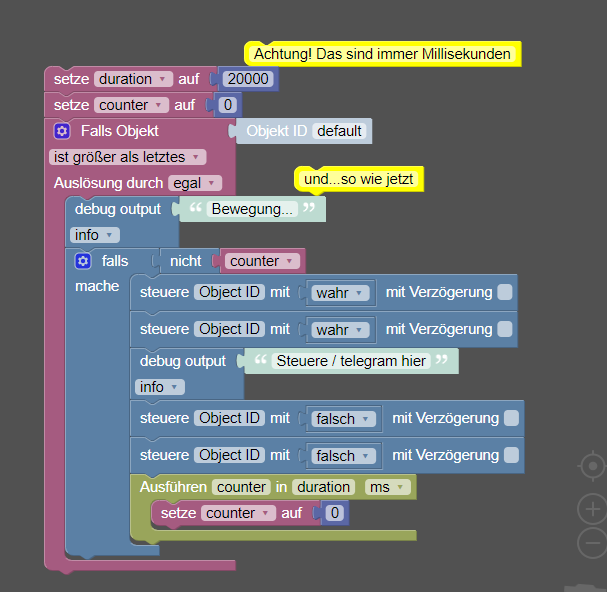Open 'ist größer als letztes' condition dropdown
Screen dimensions: 607x592
[x=127, y=157]
